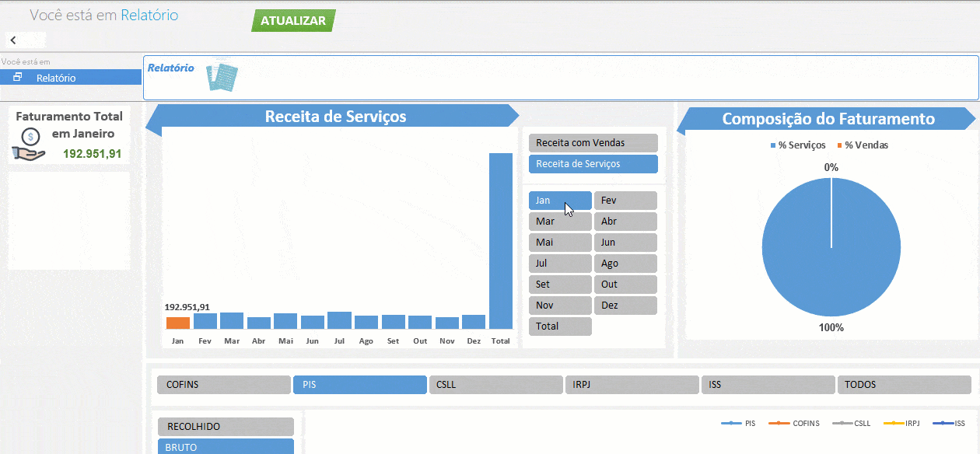Select Receita de Serviços filter

tap(593, 164)
